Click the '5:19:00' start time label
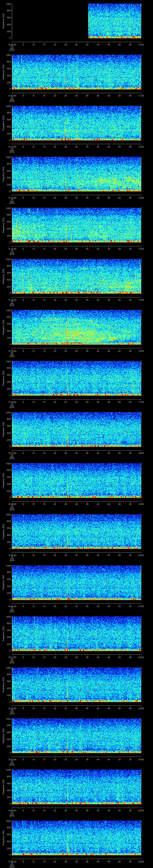This screenshot has width=153, height=868. point(12,555)
